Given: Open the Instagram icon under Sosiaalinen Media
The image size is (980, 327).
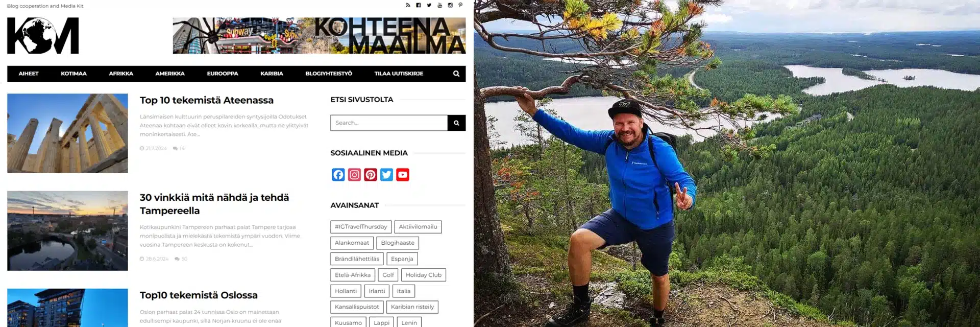Looking at the screenshot, I should [354, 175].
